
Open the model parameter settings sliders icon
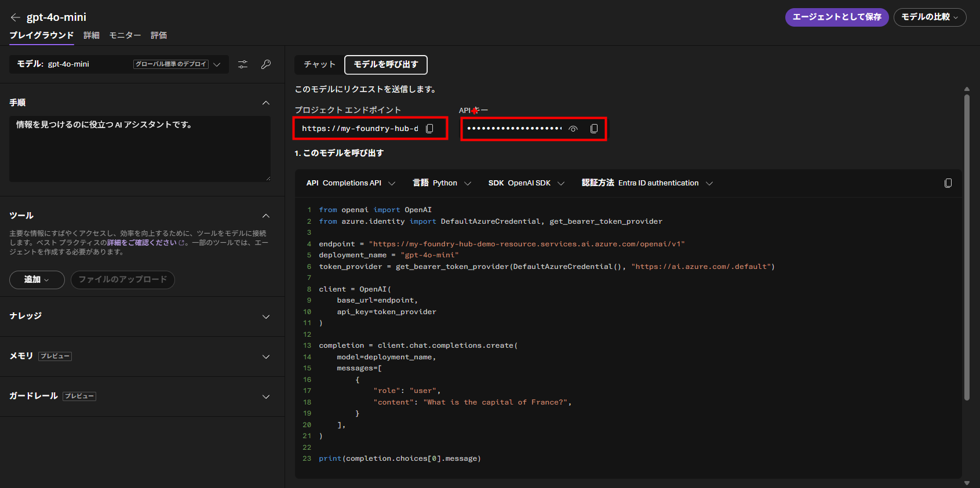(243, 64)
